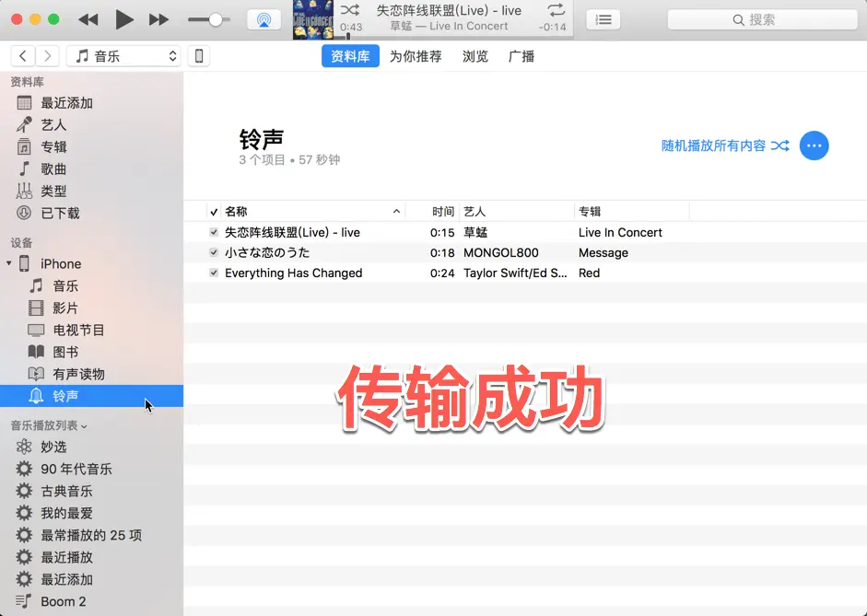Toggle sort direction arrow on 名称 column
The height and width of the screenshot is (616, 867).
click(396, 212)
